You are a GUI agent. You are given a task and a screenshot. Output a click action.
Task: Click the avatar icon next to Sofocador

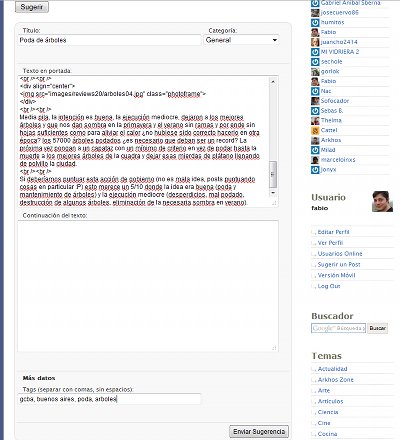[x=315, y=101]
